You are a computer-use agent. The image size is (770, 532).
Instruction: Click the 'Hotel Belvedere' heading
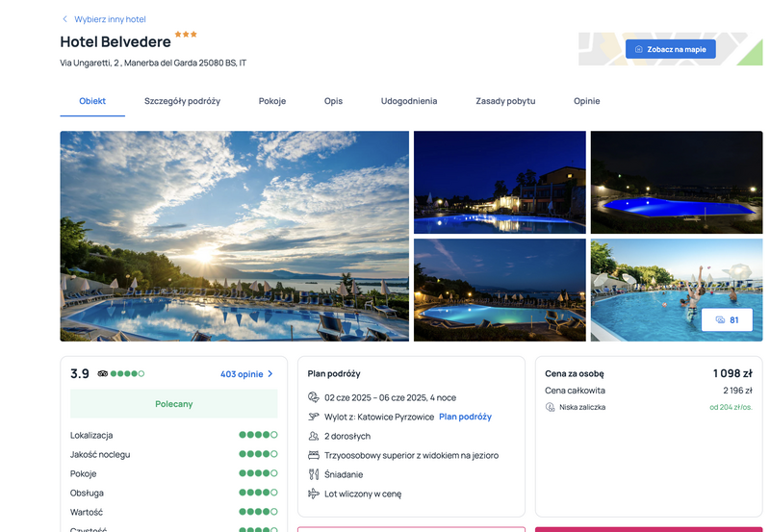[115, 41]
